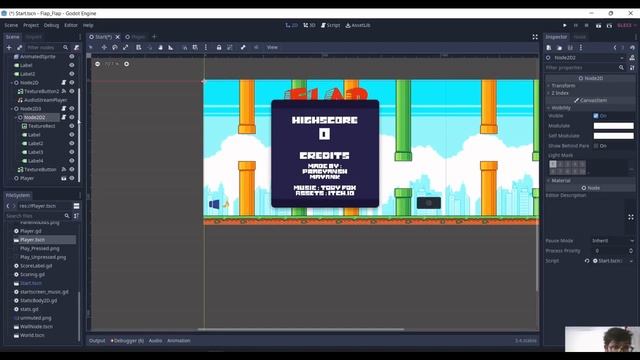640x360 pixels.
Task: Open Player scene instance icon
Action: [64, 178]
